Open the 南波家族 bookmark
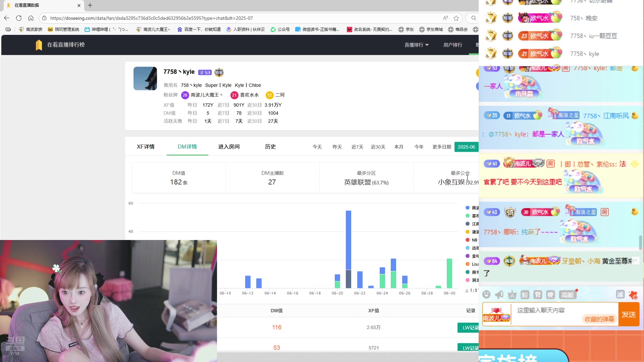The height and width of the screenshot is (362, 644). (31, 29)
